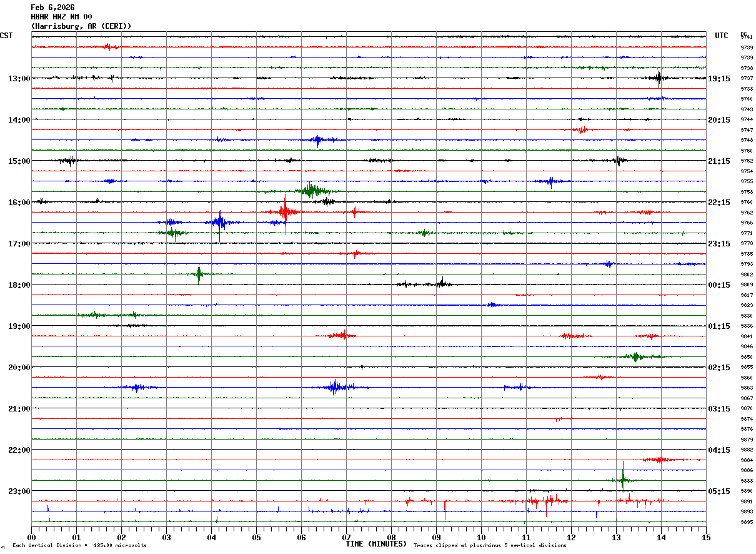The width and height of the screenshot is (756, 554).
Task: Click the '00' minute tick label
Action: click(31, 537)
